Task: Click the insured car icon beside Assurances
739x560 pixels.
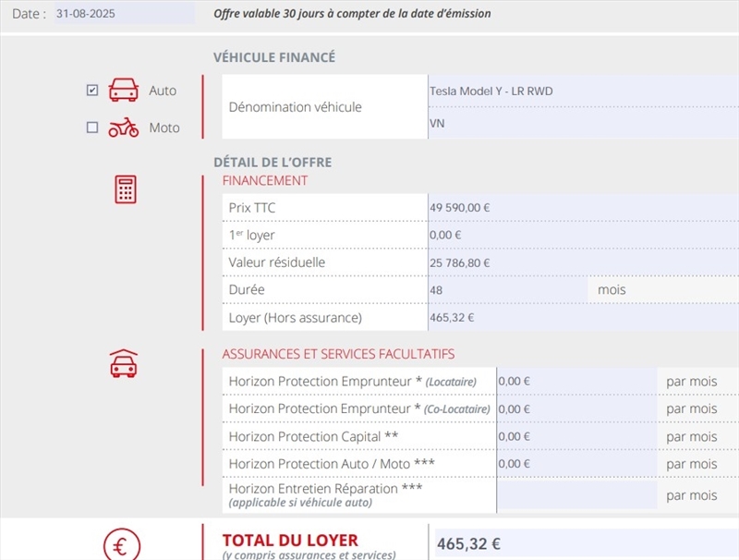Action: tap(124, 363)
